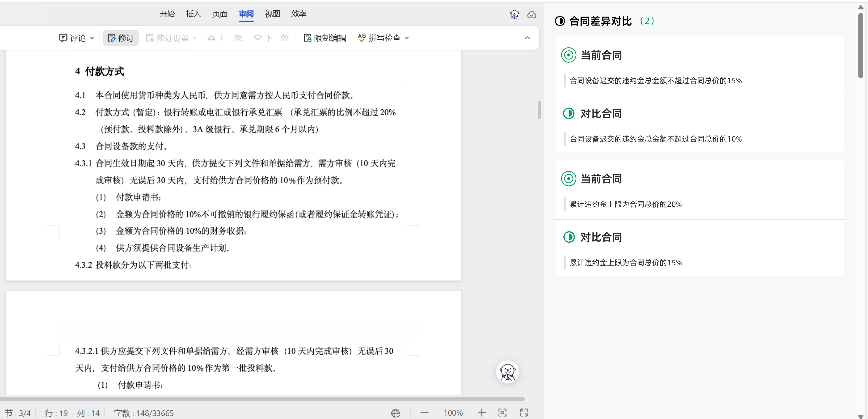Click the 字数: 148/33665 word count
This screenshot has width=868, height=419.
pos(144,413)
